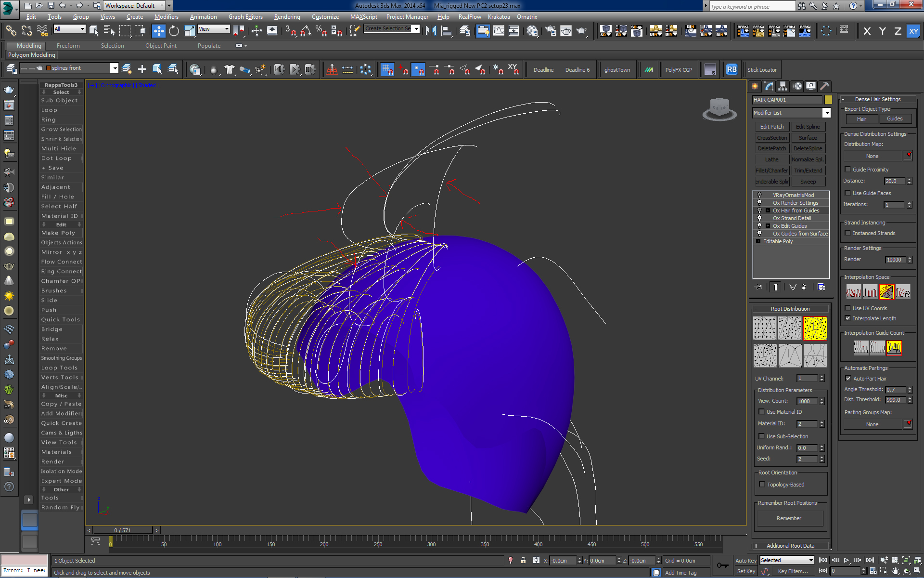The height and width of the screenshot is (578, 924).
Task: Open the MAXScript menu
Action: tap(363, 17)
